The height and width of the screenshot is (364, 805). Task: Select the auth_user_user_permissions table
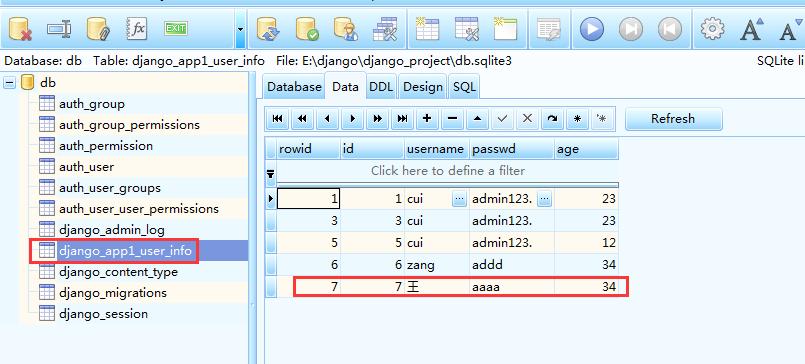[139, 209]
